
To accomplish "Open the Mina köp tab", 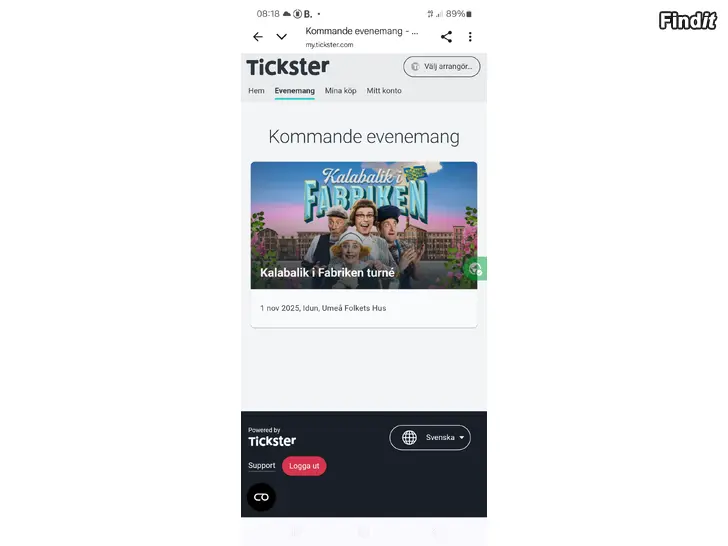I will (x=340, y=91).
